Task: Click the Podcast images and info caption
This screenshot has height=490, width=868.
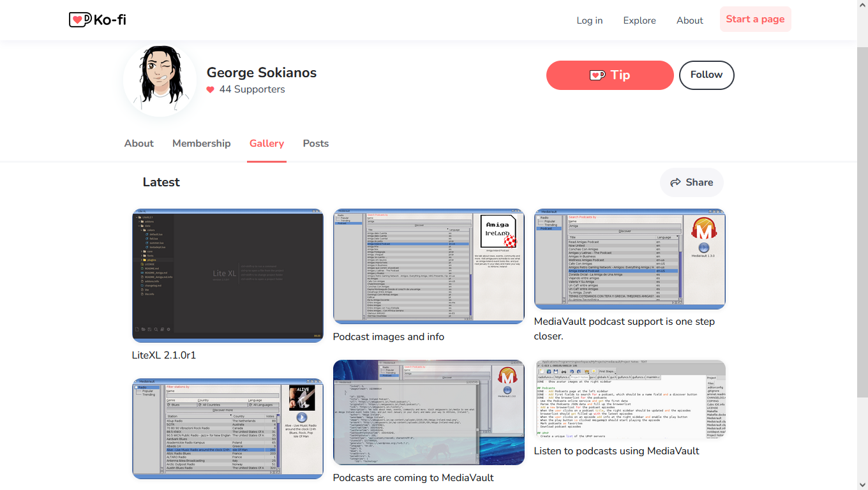Action: click(x=389, y=337)
